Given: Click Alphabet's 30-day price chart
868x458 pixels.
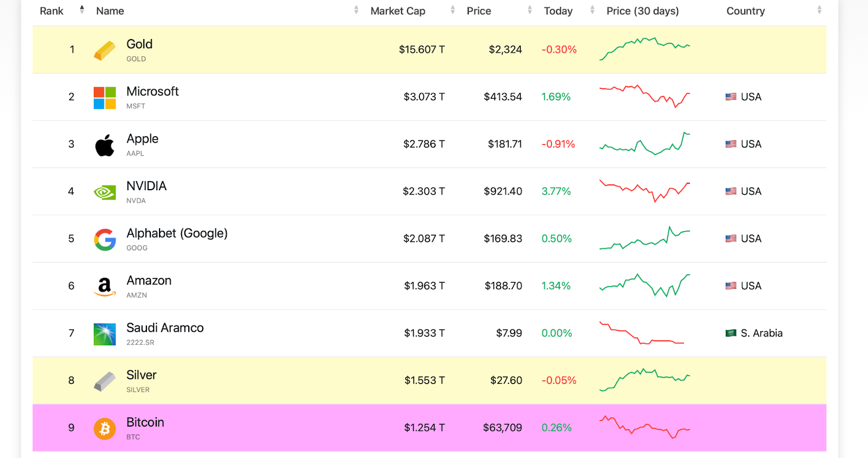Looking at the screenshot, I should click(644, 238).
